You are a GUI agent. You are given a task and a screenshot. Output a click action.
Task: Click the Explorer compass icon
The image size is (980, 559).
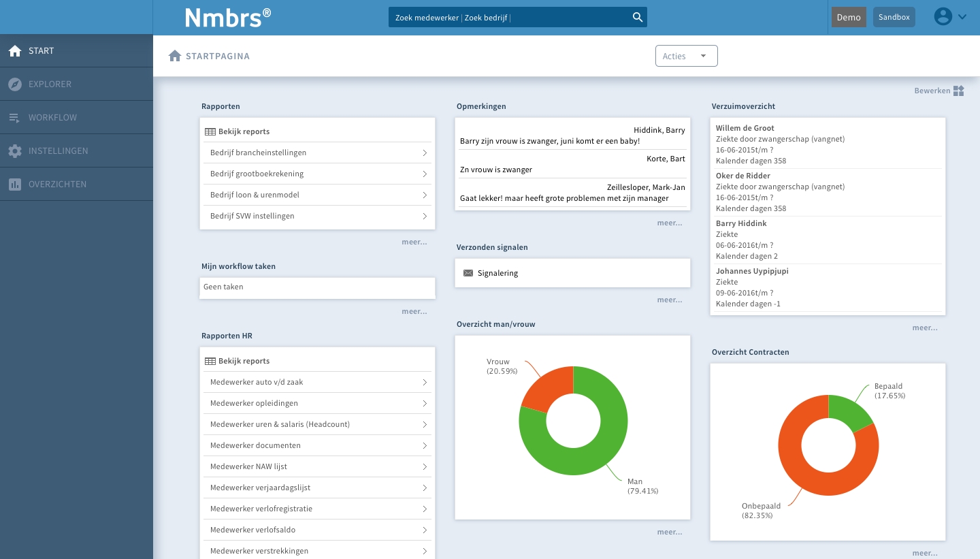tap(15, 84)
